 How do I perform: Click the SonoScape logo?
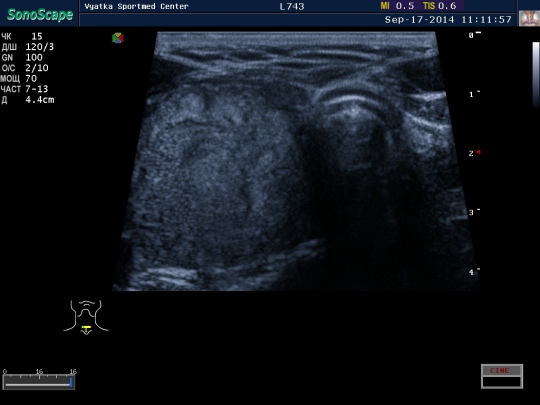coord(40,14)
